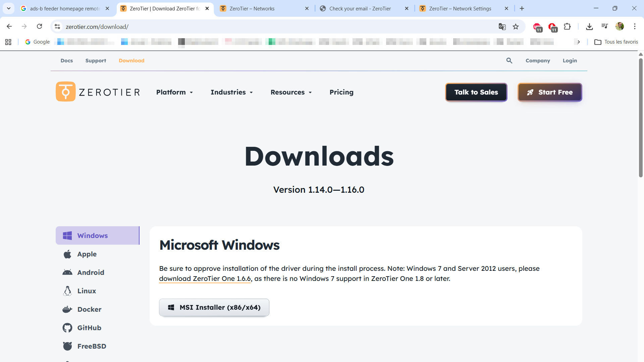Close the ZeroTier Download tab
The width and height of the screenshot is (644, 362).
[207, 8]
